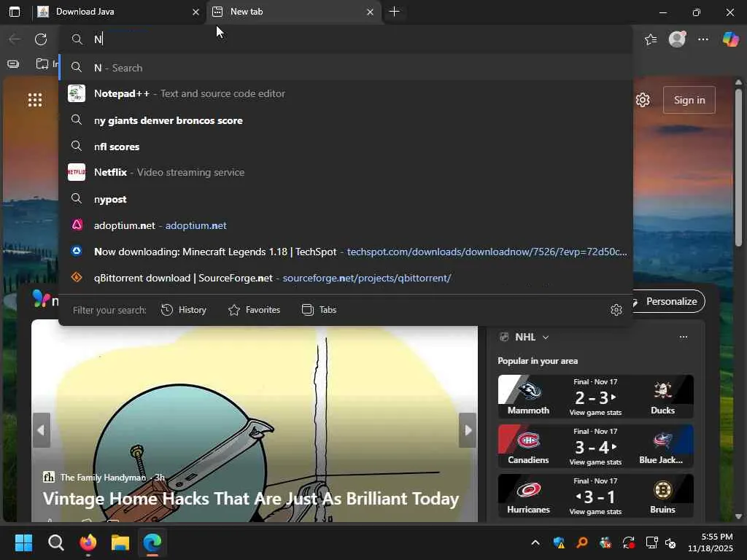Click the NHL widget more options dots
The image size is (747, 560).
click(683, 337)
